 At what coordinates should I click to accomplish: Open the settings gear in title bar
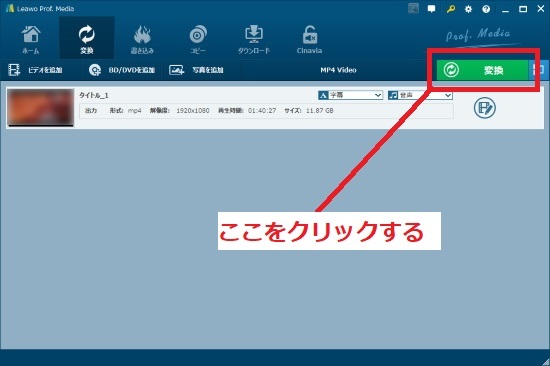coord(468,9)
